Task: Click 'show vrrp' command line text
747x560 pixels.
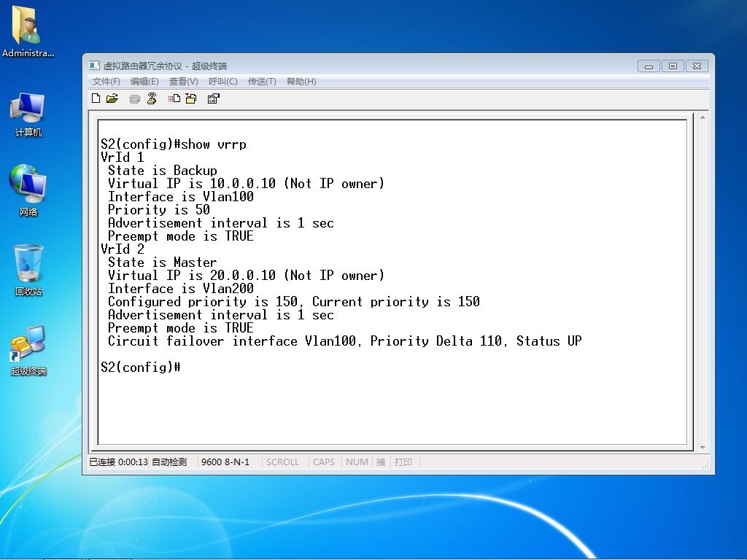Action: (x=214, y=144)
